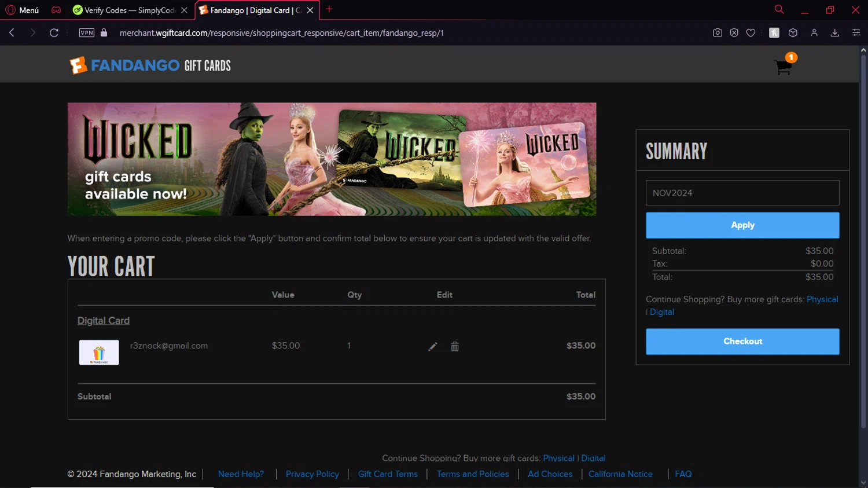Click the address bar URL

point(282,33)
